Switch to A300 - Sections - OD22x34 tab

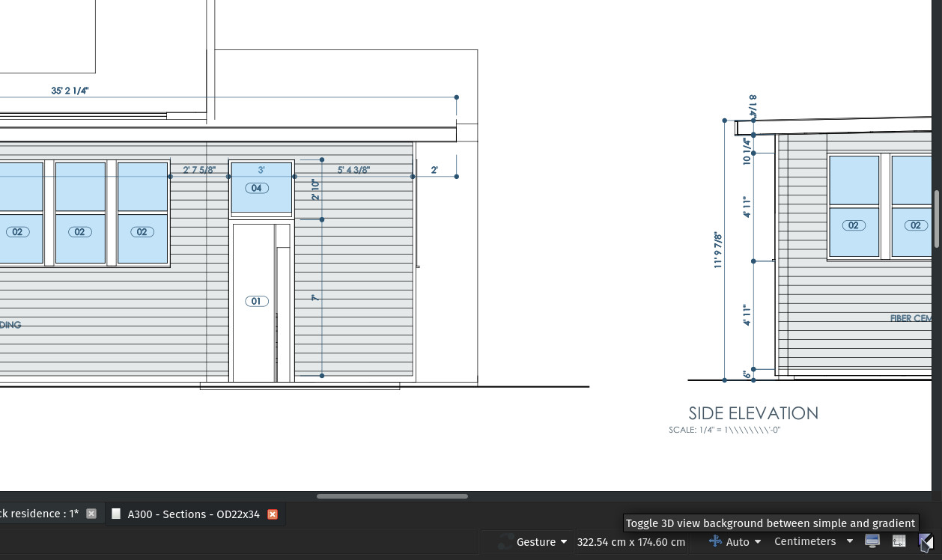[x=193, y=514]
